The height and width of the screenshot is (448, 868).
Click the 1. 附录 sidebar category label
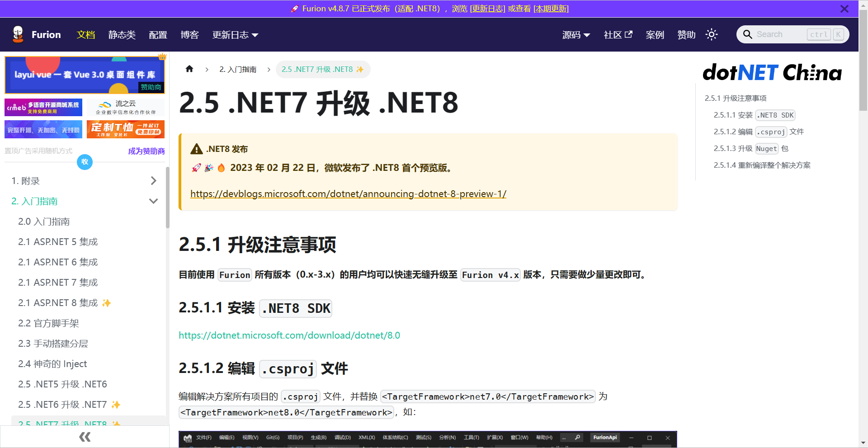[x=25, y=181]
